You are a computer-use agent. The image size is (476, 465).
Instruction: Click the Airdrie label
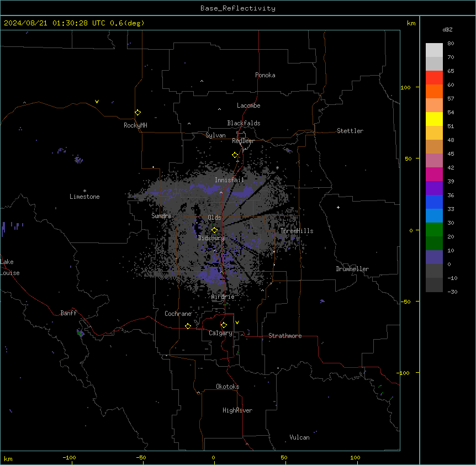223,297
